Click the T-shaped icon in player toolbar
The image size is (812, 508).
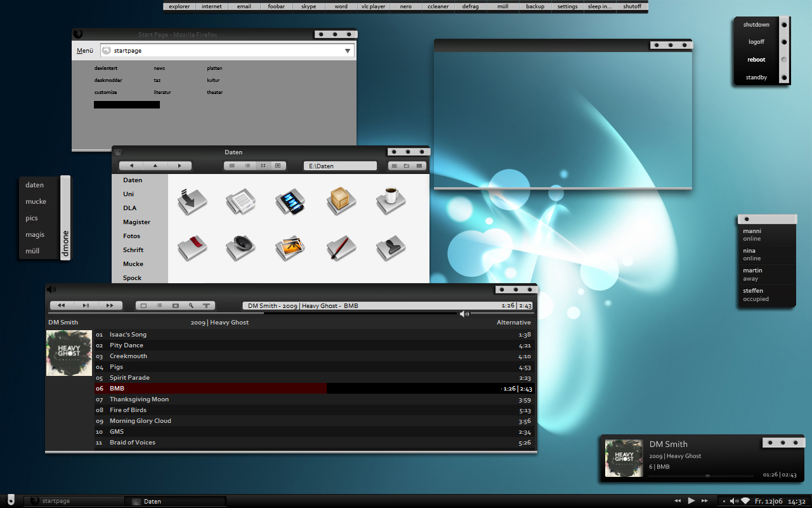point(207,305)
